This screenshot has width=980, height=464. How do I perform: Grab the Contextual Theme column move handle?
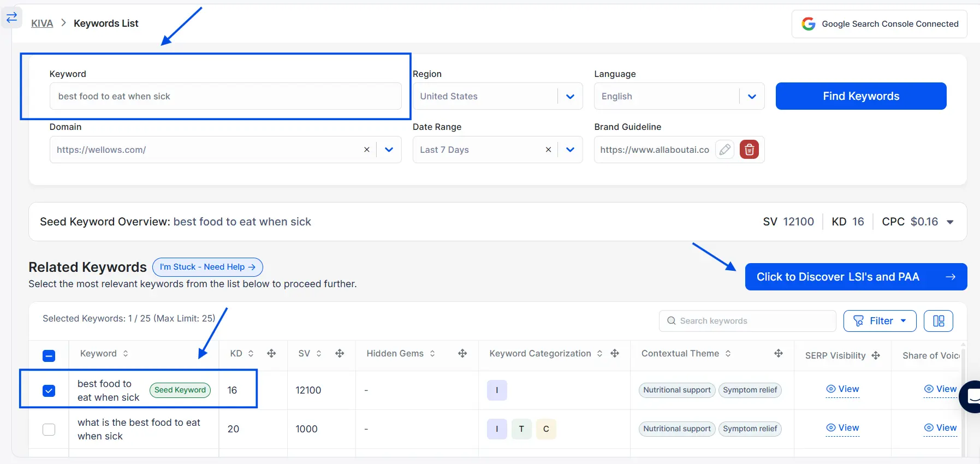779,354
